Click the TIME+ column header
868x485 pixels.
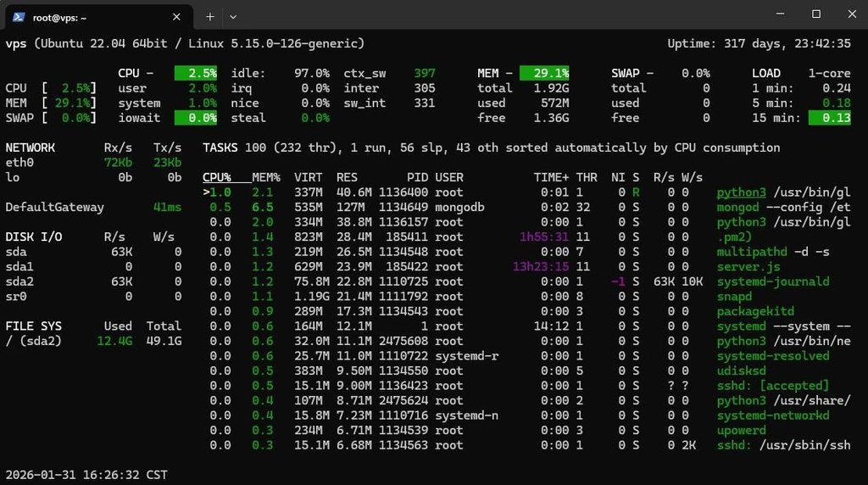click(x=551, y=178)
